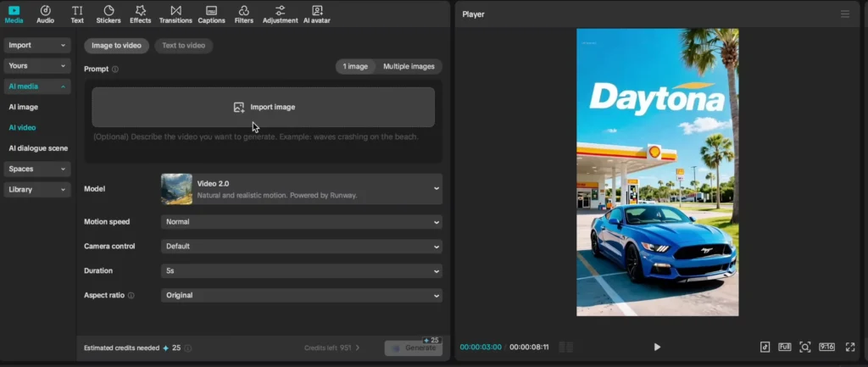Click the compare frames icon beside timecode
The height and width of the screenshot is (367, 868).
[x=565, y=347]
